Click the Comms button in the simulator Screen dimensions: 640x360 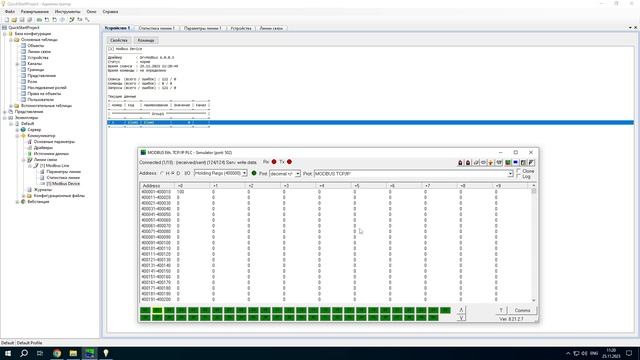click(522, 310)
